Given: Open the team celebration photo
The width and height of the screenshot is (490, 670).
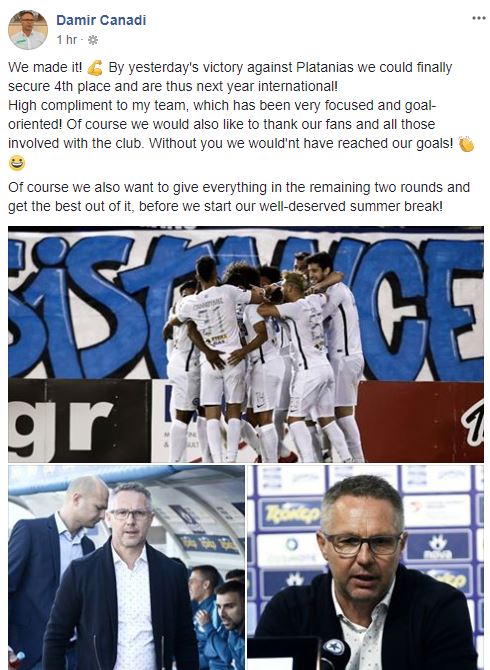Looking at the screenshot, I should [x=246, y=344].
